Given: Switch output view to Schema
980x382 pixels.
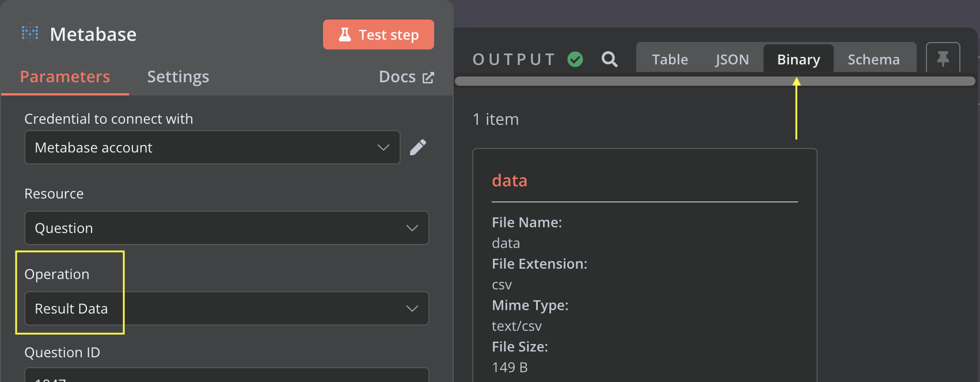Looking at the screenshot, I should [x=873, y=59].
